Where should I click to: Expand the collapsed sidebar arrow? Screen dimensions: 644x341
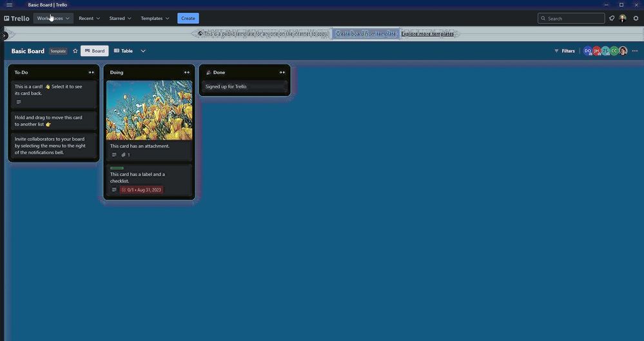4,35
